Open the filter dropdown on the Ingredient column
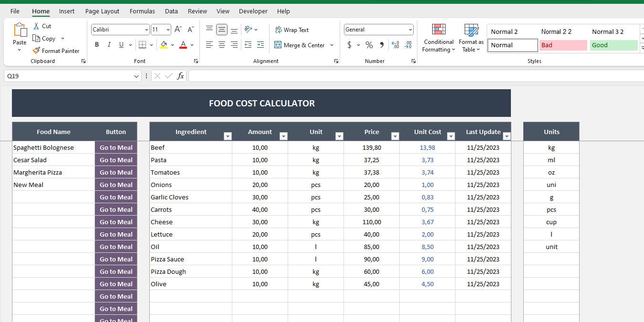 [x=228, y=136]
